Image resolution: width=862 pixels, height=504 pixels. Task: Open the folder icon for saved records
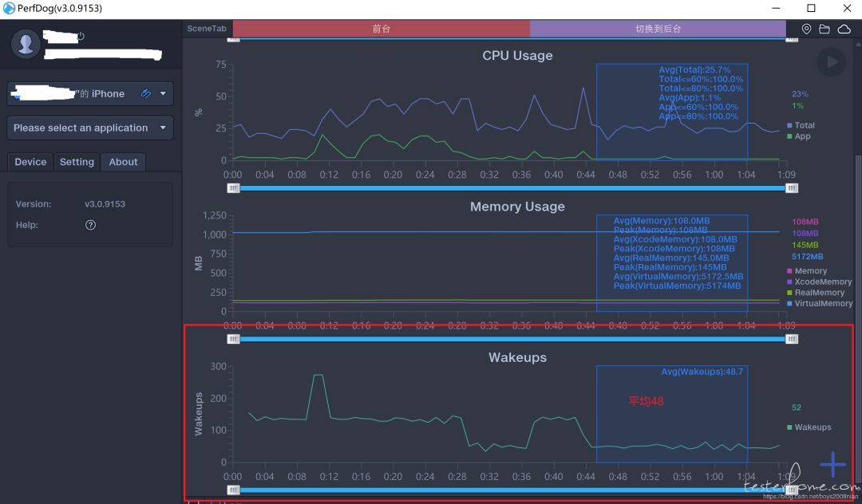[824, 29]
